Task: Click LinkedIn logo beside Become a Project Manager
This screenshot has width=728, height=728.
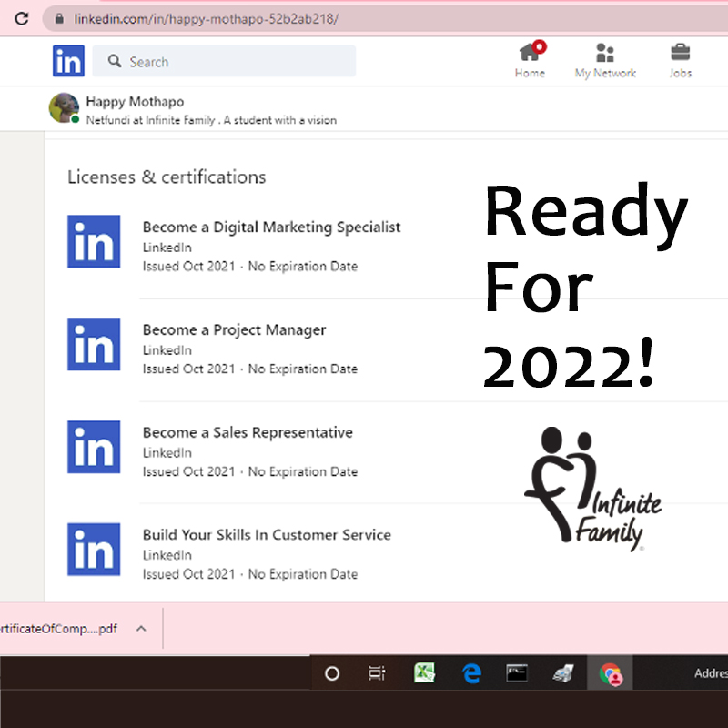Action: (x=94, y=344)
